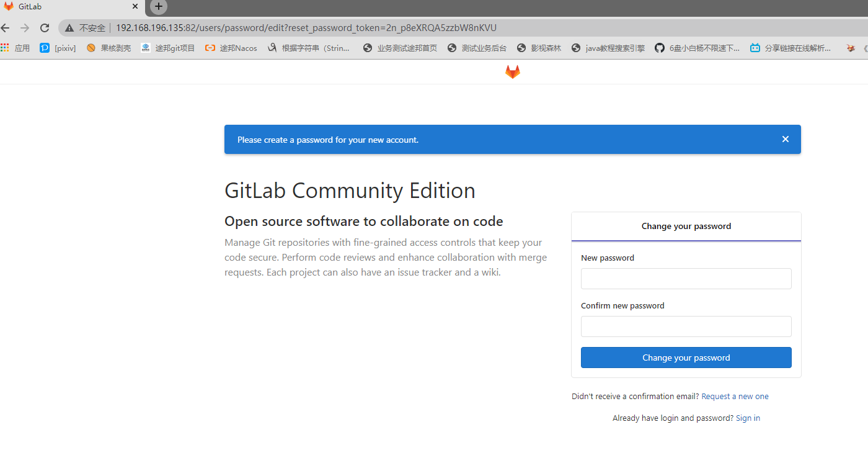Open the GitHub 6盘小白杨 bookmark
The height and width of the screenshot is (450, 868).
tap(697, 48)
